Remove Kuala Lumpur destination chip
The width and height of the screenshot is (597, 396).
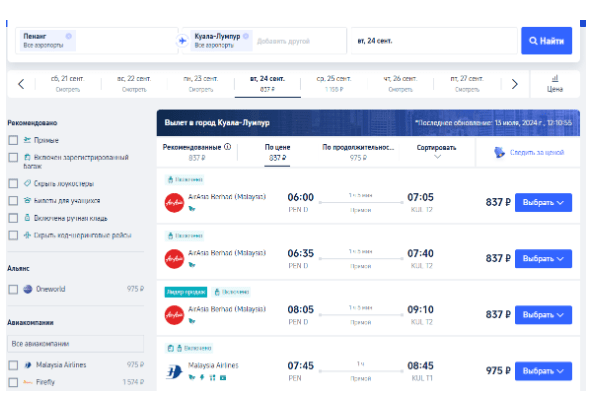[x=246, y=36]
